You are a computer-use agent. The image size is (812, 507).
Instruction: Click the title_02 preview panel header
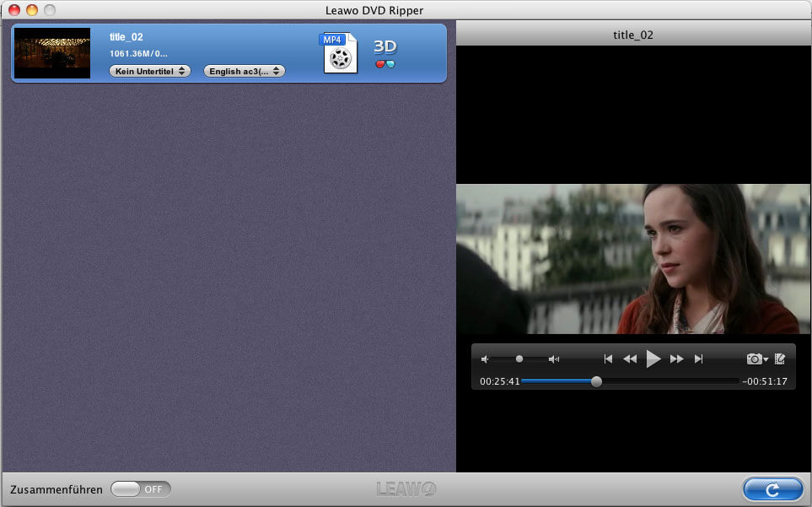[x=633, y=35]
